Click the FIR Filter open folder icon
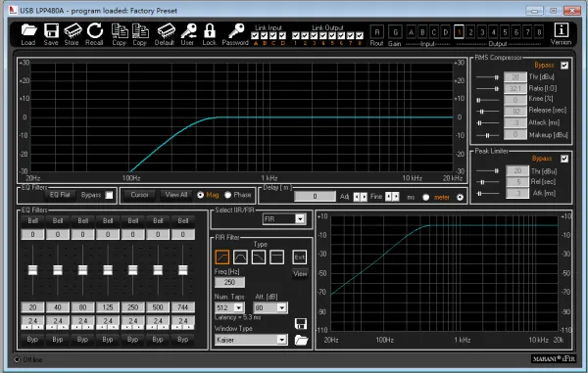Screen dimensions: 588x373 tap(301, 340)
